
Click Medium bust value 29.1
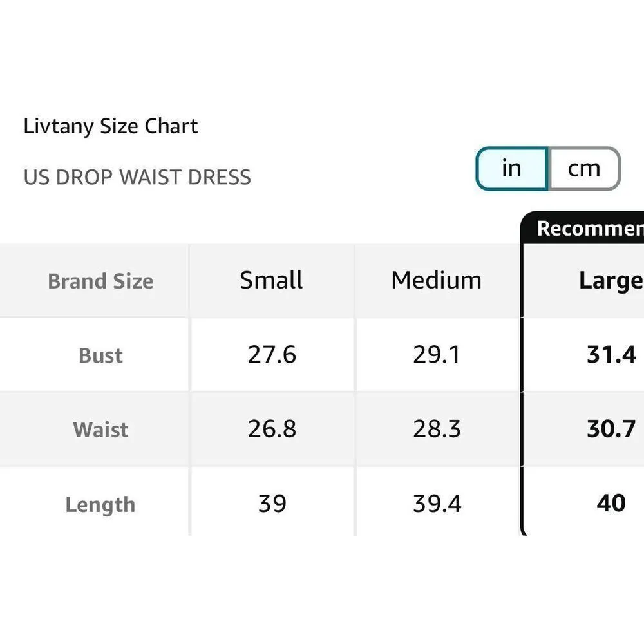tap(437, 355)
